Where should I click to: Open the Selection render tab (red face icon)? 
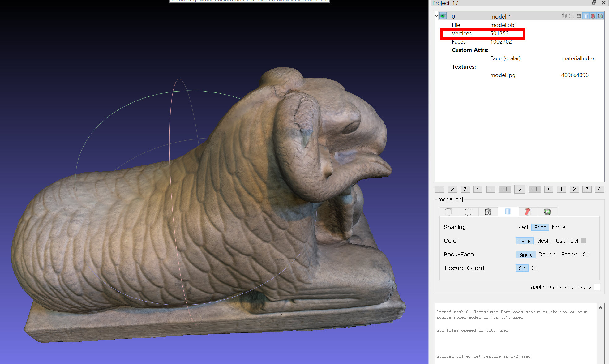528,212
